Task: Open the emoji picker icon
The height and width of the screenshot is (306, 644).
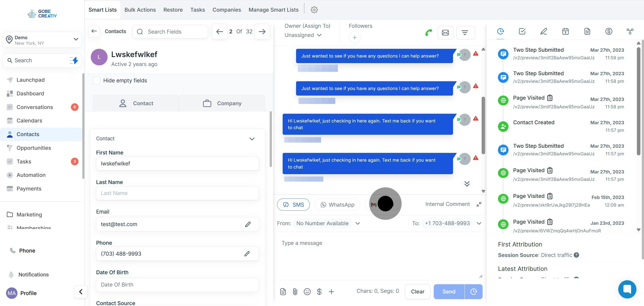Action: (307, 291)
